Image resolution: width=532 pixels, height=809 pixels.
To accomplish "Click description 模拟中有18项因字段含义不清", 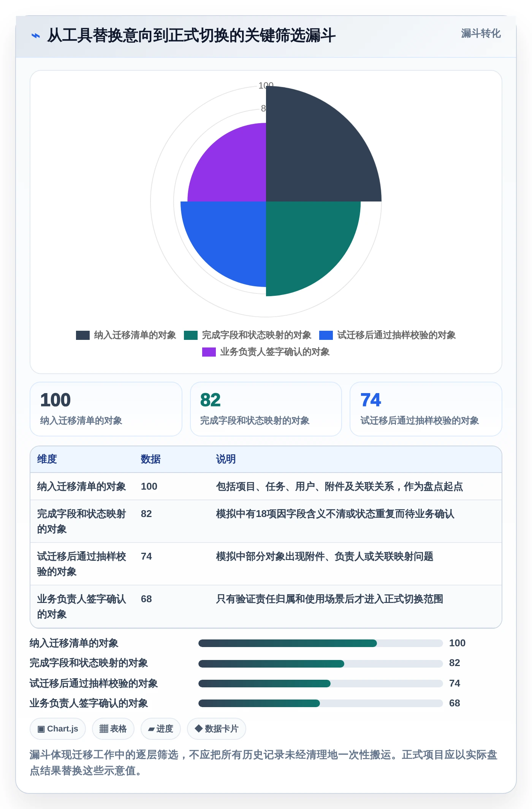I will (x=335, y=514).
